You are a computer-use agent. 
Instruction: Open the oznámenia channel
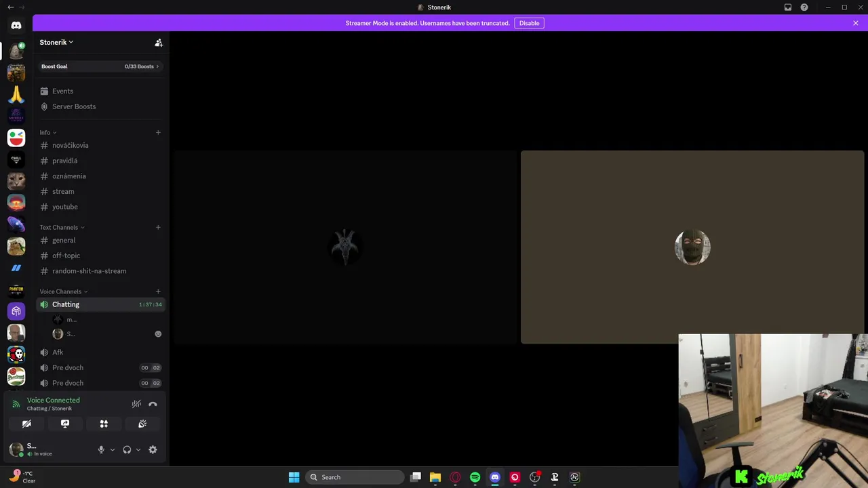pos(100,176)
